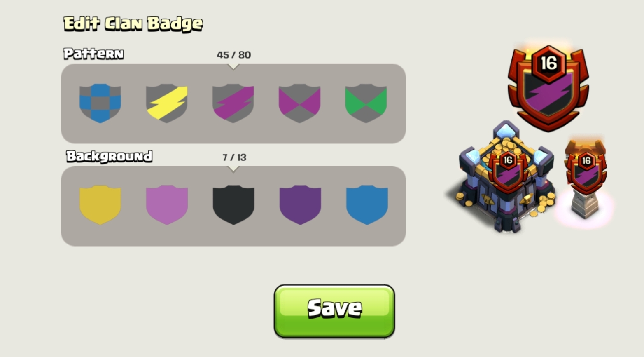Screen dimensions: 644x357
Task: Choose the dark purple background shield
Action: coord(300,205)
